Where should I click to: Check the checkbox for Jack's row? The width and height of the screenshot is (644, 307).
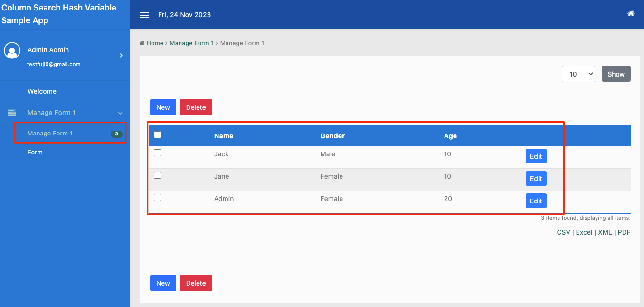coord(158,153)
